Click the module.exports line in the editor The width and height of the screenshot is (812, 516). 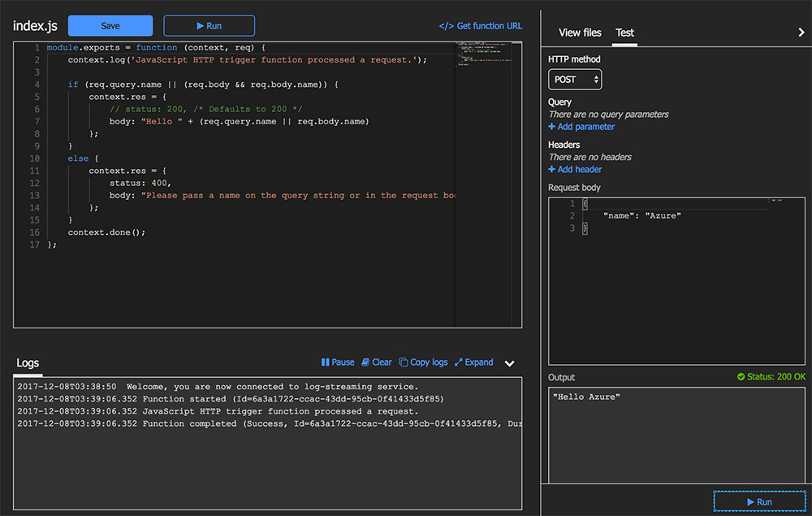click(x=156, y=48)
